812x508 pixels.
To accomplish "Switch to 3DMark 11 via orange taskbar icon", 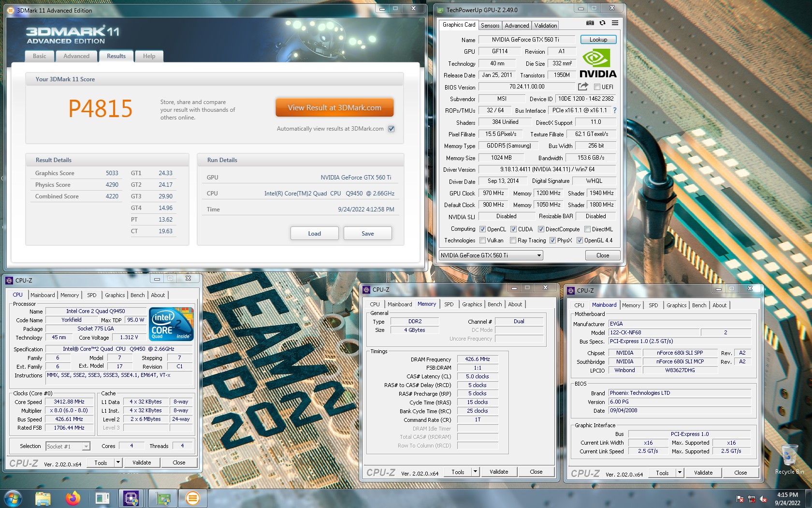I will [x=192, y=498].
